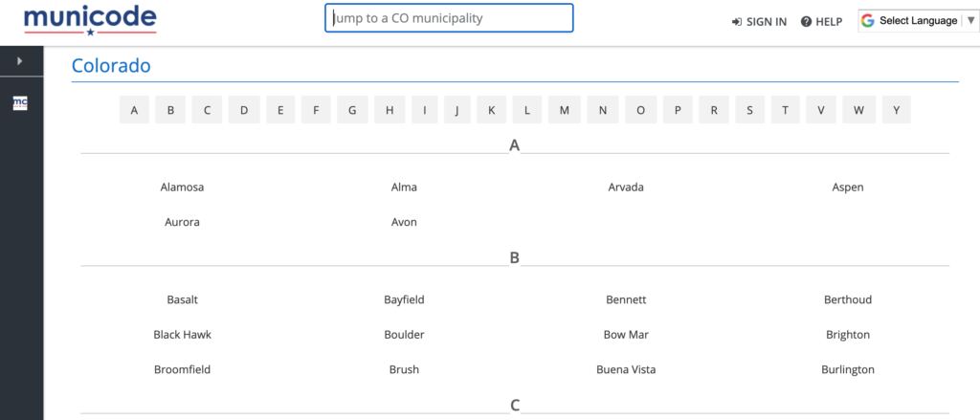Viewport: 980px width, 420px height.
Task: Open the Select Language dropdown arrow
Action: click(970, 21)
